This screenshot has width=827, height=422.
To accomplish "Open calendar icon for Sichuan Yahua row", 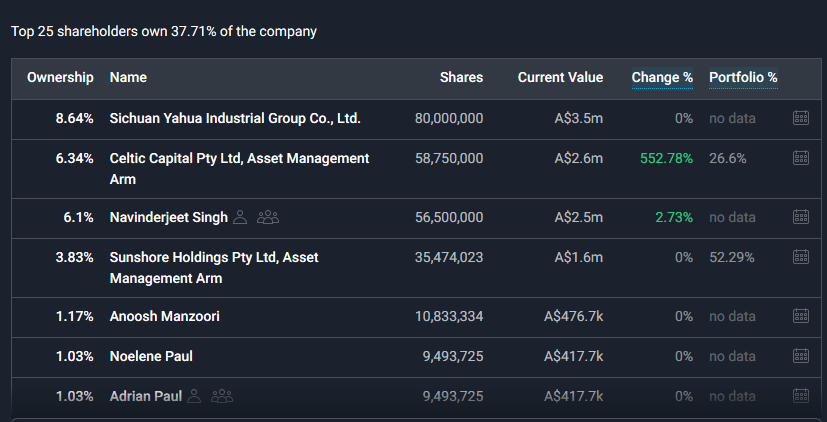I will [x=801, y=118].
